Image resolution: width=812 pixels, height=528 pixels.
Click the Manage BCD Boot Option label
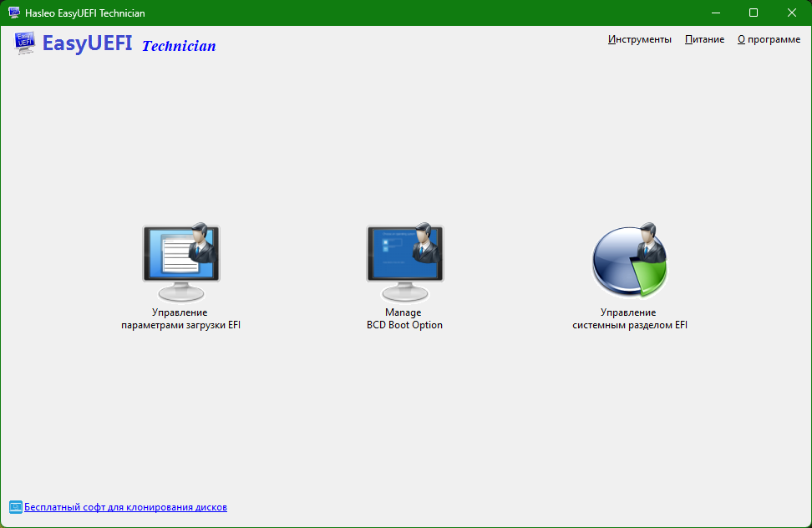click(404, 319)
